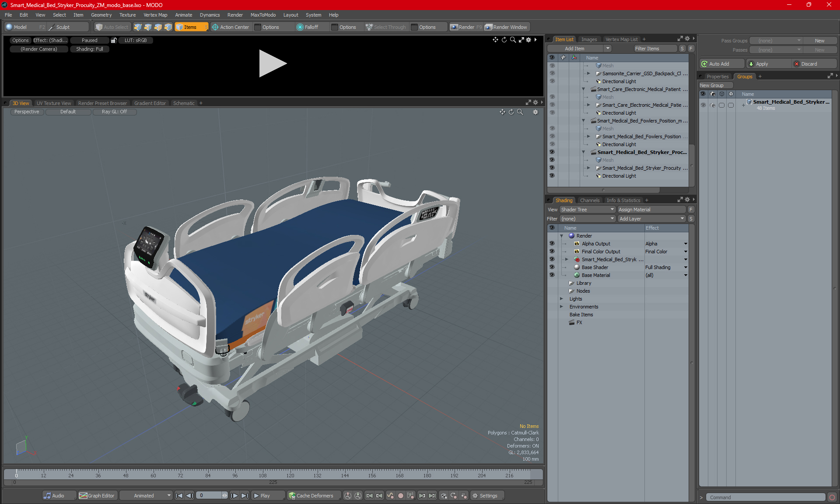The width and height of the screenshot is (840, 504).
Task: Click the Assign Material button
Action: point(651,210)
